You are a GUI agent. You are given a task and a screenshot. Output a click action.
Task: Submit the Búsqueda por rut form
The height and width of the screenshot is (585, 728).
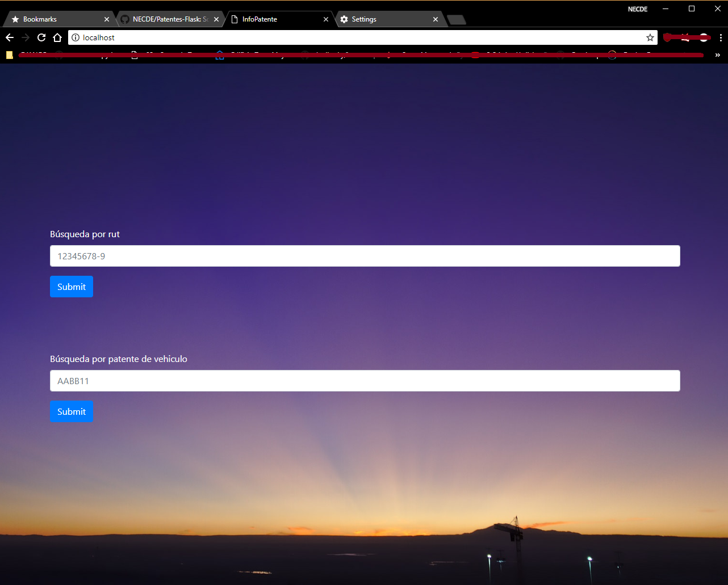point(72,287)
